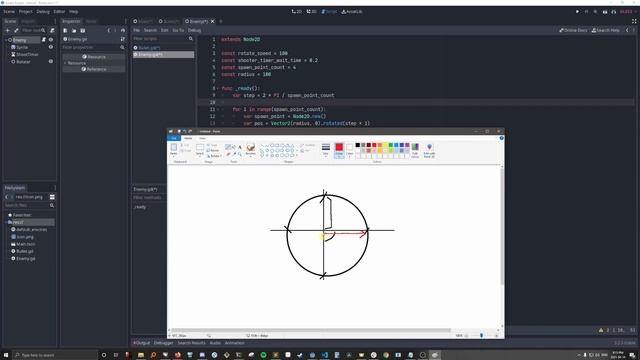Close the Enemy script tab

(213, 21)
